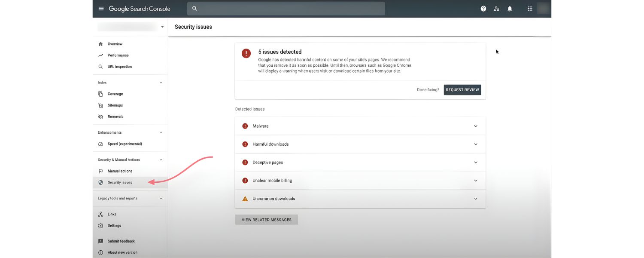The image size is (644, 258).
Task: Click the REQUEST REVIEW button
Action: point(462,89)
